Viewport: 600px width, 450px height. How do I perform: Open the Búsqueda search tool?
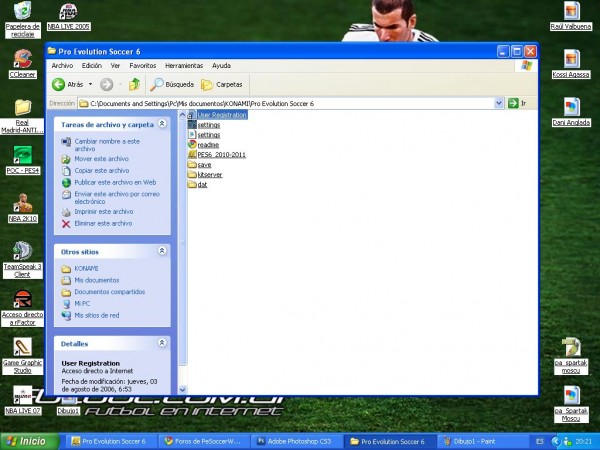(172, 84)
